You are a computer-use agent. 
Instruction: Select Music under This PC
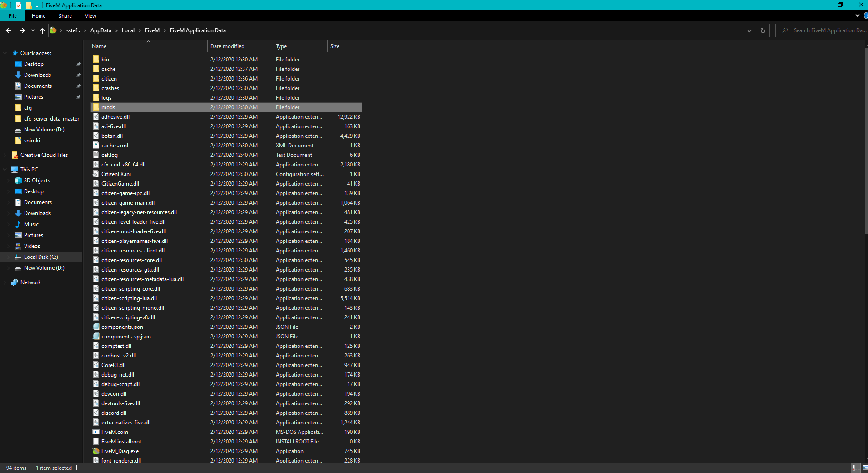[31, 224]
